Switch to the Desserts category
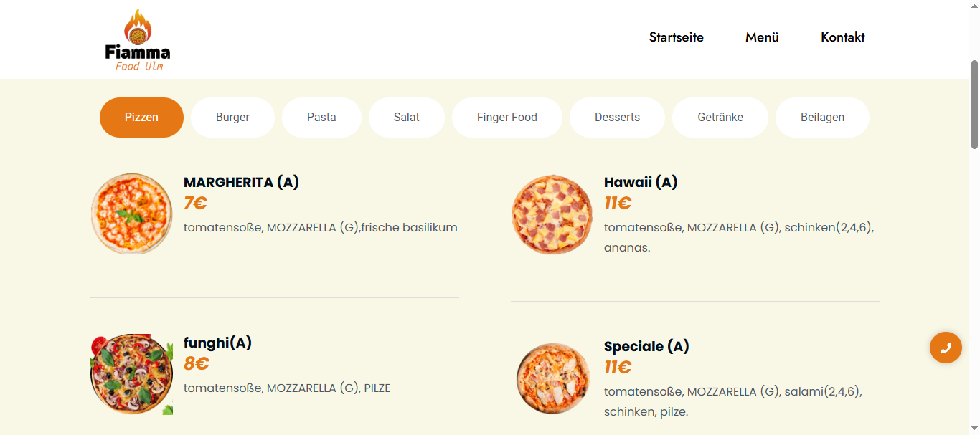Image resolution: width=980 pixels, height=435 pixels. 617,118
